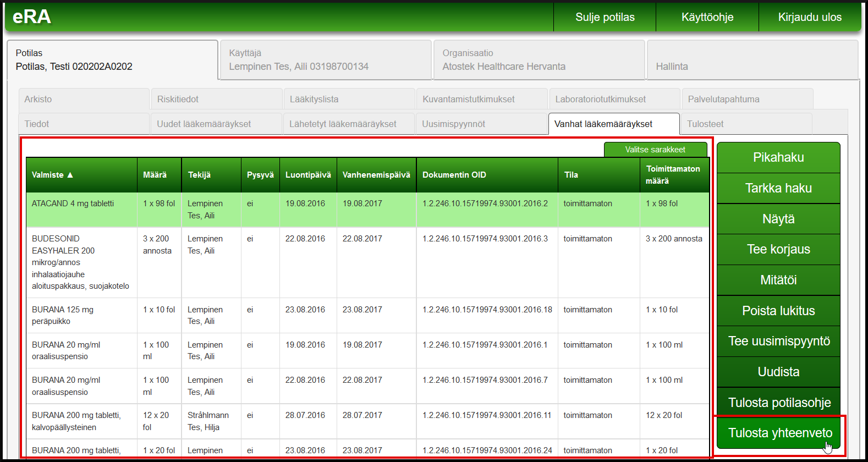Sort by the Tekijä column header
Screen dimensions: 868x462
click(211, 175)
